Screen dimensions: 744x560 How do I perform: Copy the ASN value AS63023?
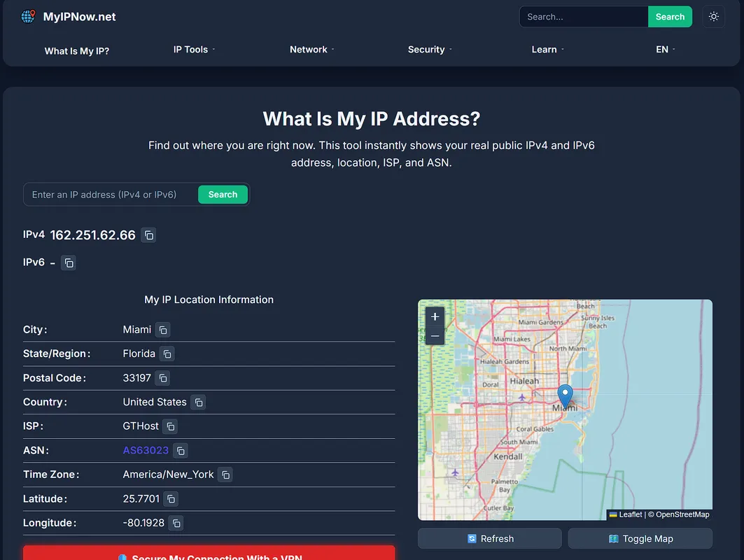pos(181,451)
